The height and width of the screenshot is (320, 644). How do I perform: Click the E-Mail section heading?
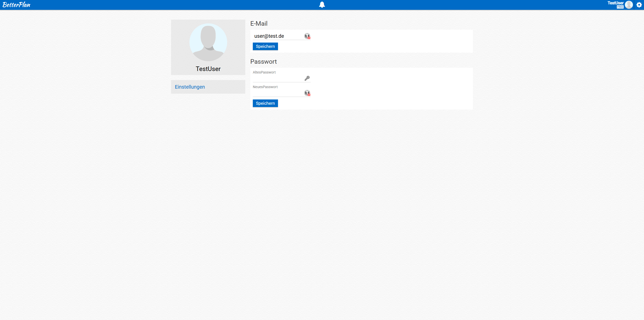coord(259,23)
